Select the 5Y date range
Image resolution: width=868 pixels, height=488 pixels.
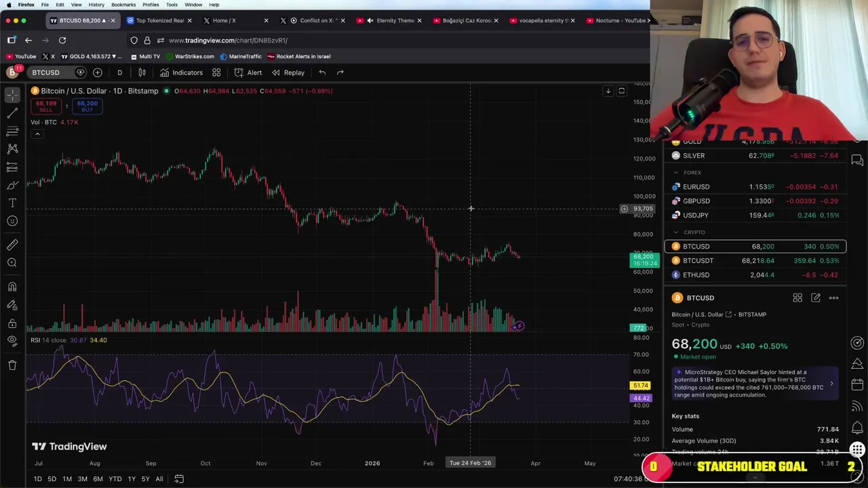pos(145,479)
